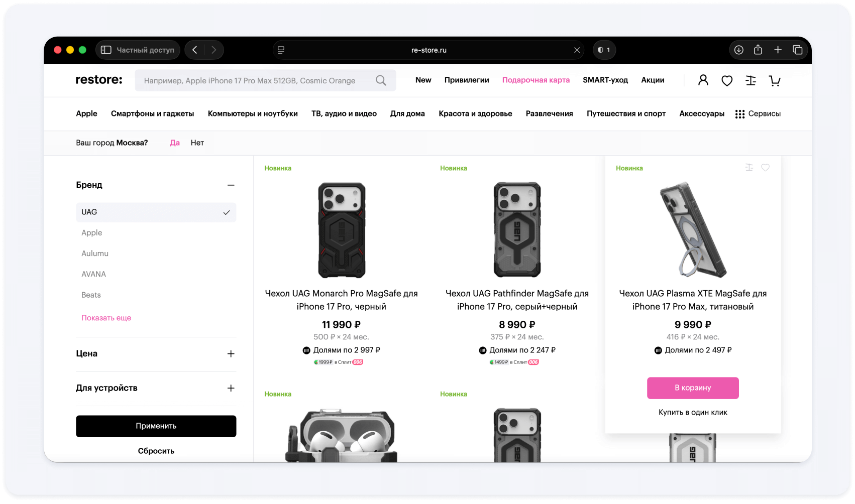Click Safari share icon
This screenshot has width=855, height=504.
point(758,50)
